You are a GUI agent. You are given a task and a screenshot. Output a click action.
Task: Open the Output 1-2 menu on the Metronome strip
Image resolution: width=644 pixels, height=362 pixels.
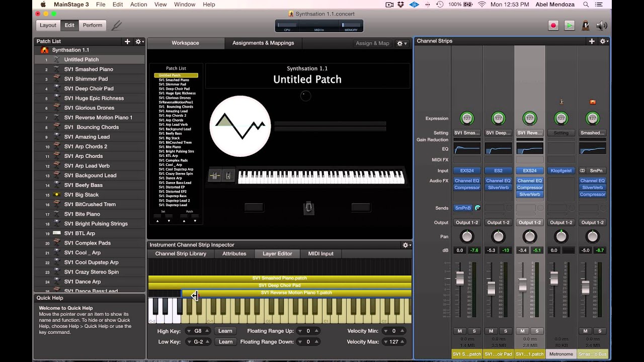point(561,222)
